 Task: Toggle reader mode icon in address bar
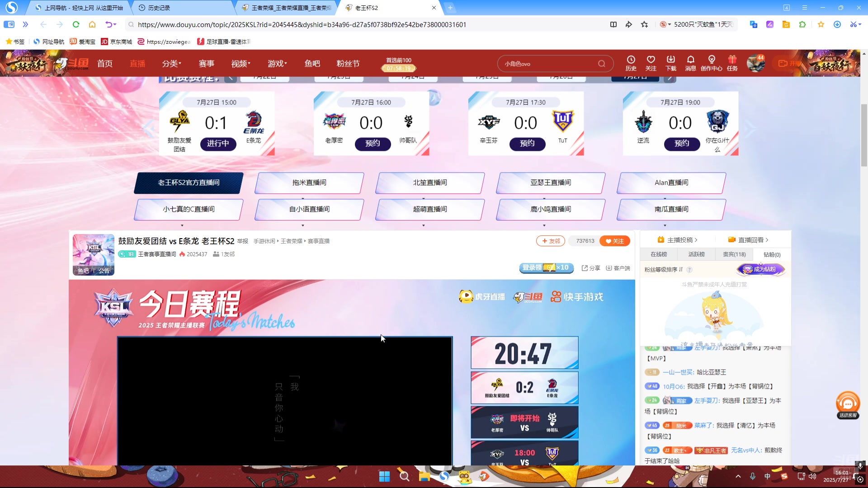[613, 24]
